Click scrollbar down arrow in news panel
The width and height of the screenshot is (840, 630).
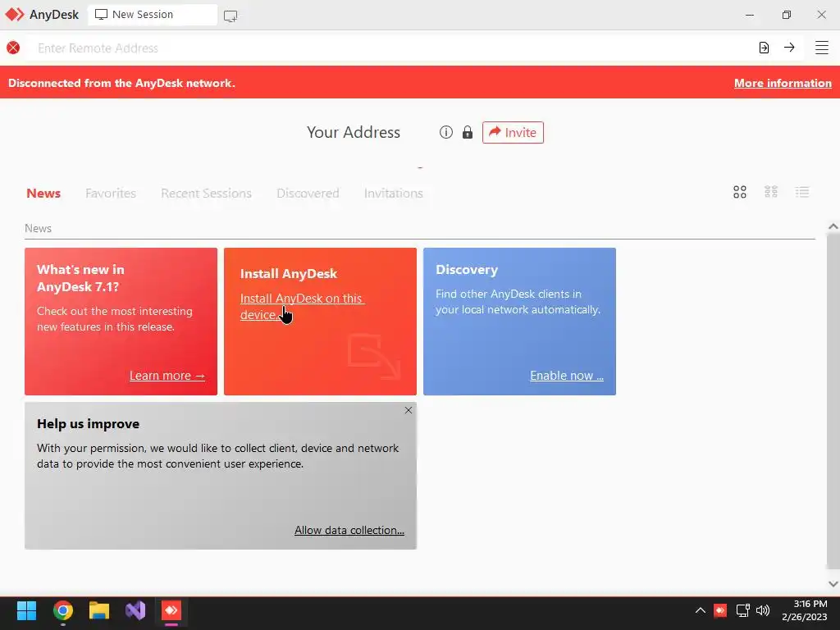[833, 584]
